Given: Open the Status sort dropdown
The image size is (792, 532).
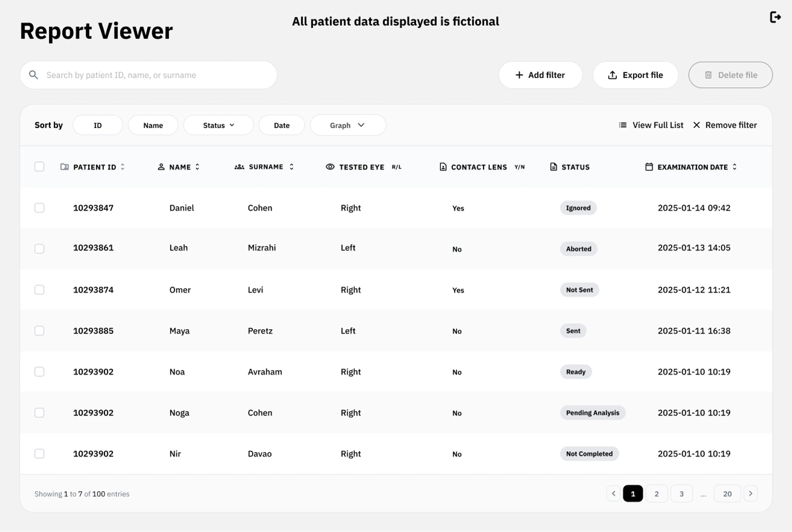Looking at the screenshot, I should (x=219, y=125).
